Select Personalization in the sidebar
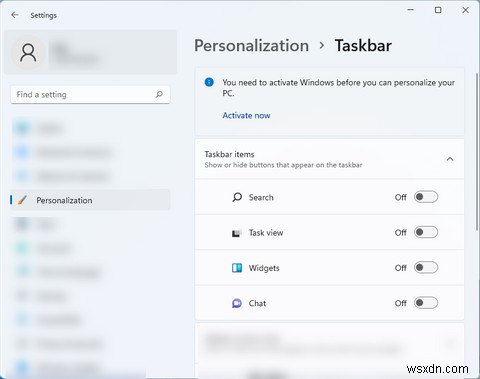Image resolution: width=480 pixels, height=379 pixels. [x=90, y=200]
